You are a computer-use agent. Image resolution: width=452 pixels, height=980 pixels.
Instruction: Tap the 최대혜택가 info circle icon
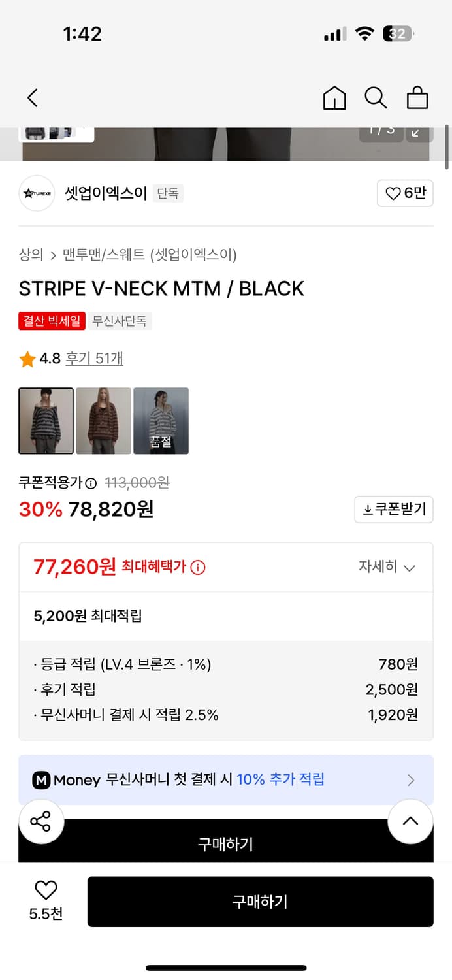(x=198, y=566)
